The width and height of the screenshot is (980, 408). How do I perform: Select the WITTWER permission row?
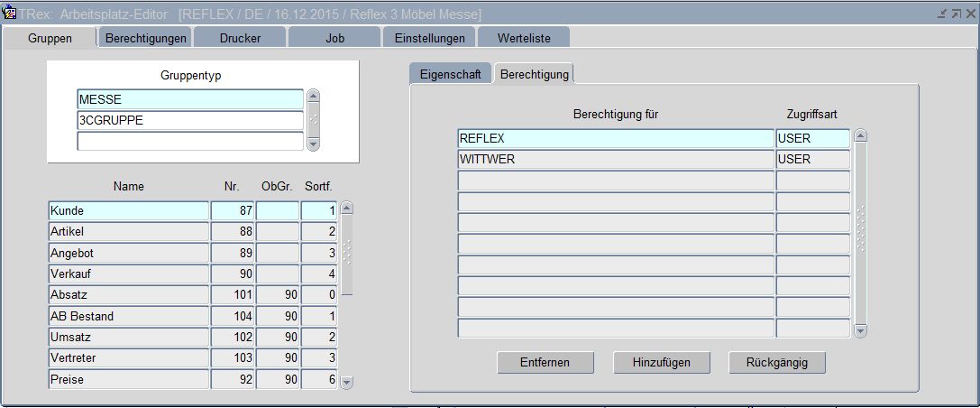616,160
